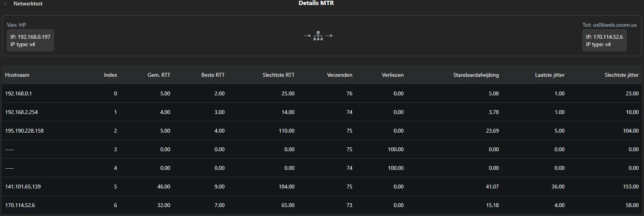Select the 141.101.65.139 hop row
Viewport: 644px width, 216px height.
[322, 187]
